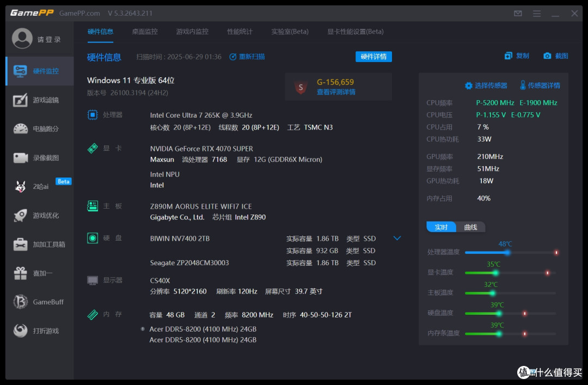
Task: Click the first Acer DDR5-8200 24GB row
Action: [x=203, y=329]
